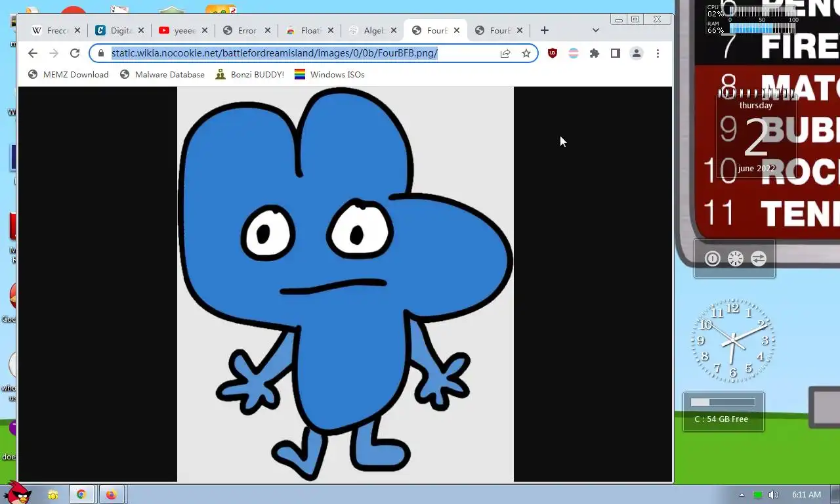Close the Digita tab

point(141,30)
